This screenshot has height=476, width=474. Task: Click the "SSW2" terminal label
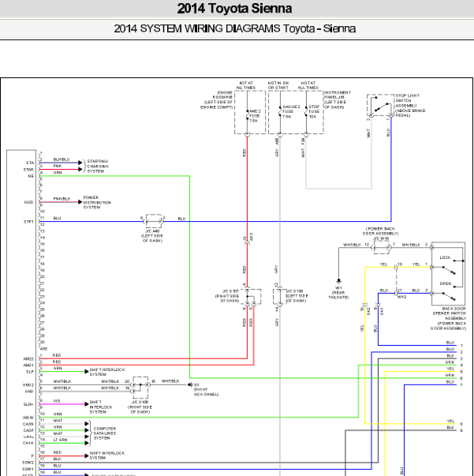(28, 463)
